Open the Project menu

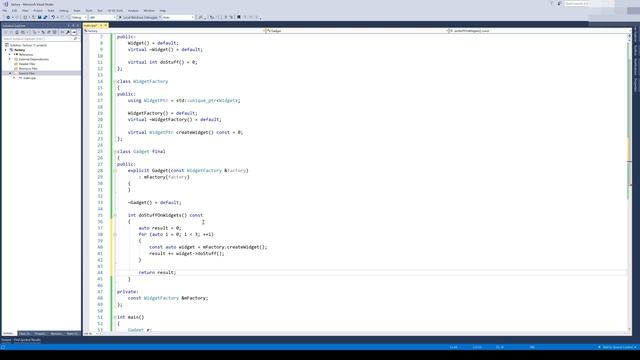[x=38, y=11]
